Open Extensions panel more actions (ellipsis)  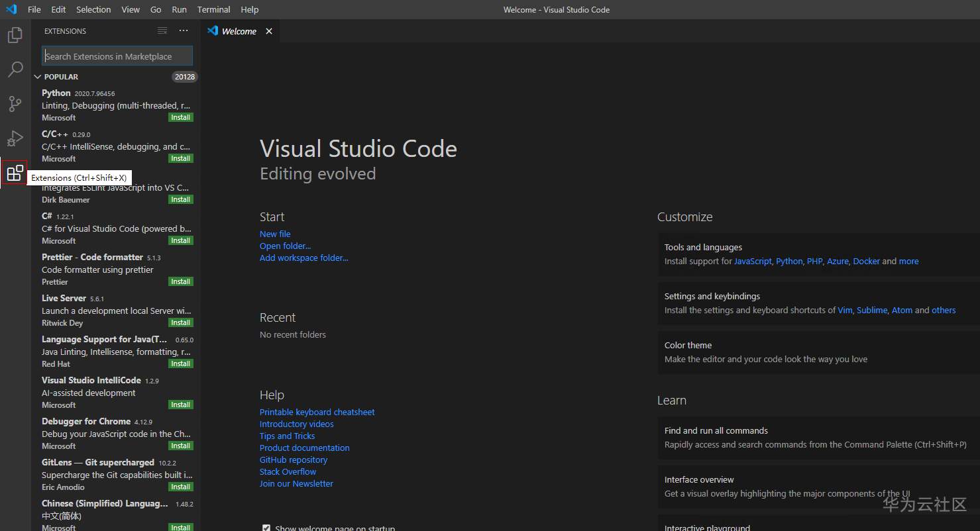[x=184, y=31]
